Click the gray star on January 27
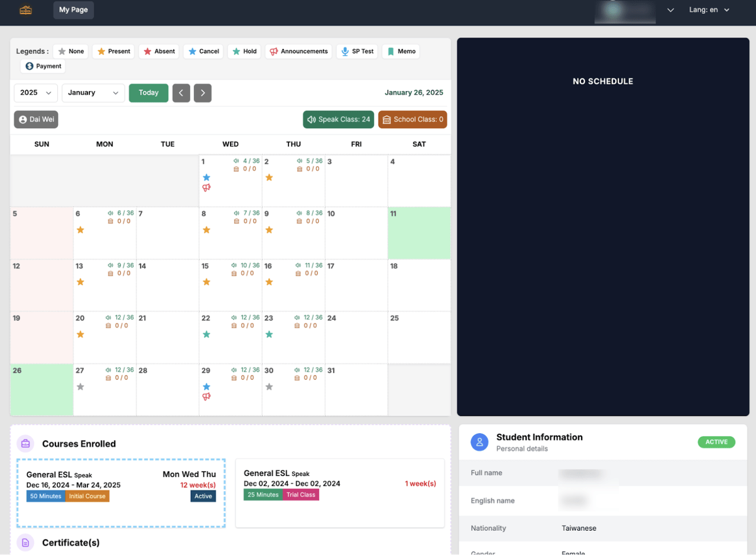The width and height of the screenshot is (756, 555). [80, 387]
